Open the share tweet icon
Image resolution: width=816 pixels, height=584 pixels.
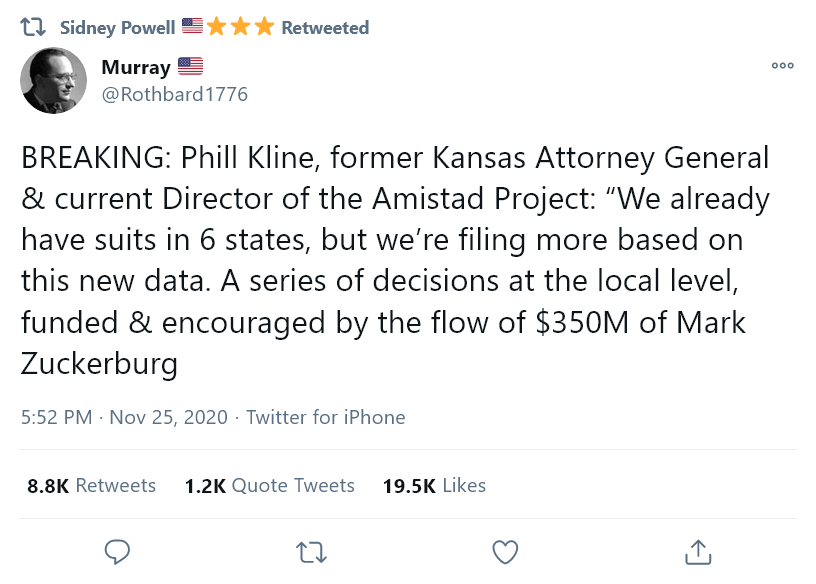pos(698,551)
